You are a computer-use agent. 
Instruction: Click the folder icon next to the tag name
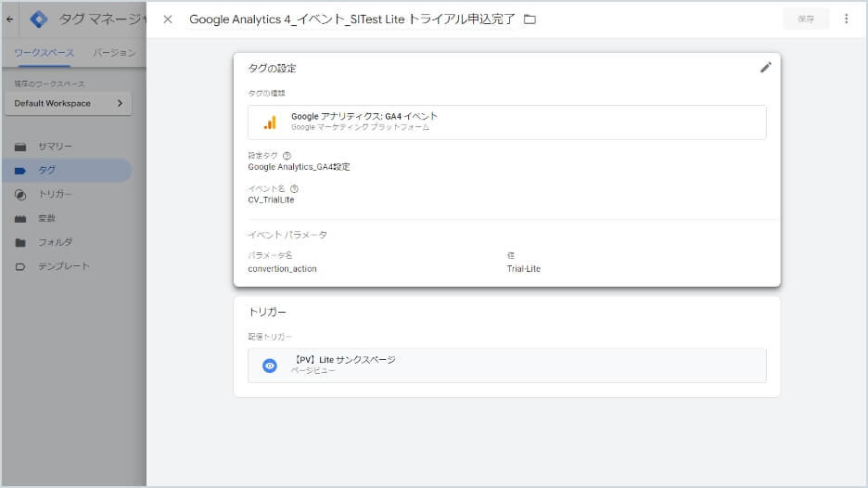pos(530,19)
